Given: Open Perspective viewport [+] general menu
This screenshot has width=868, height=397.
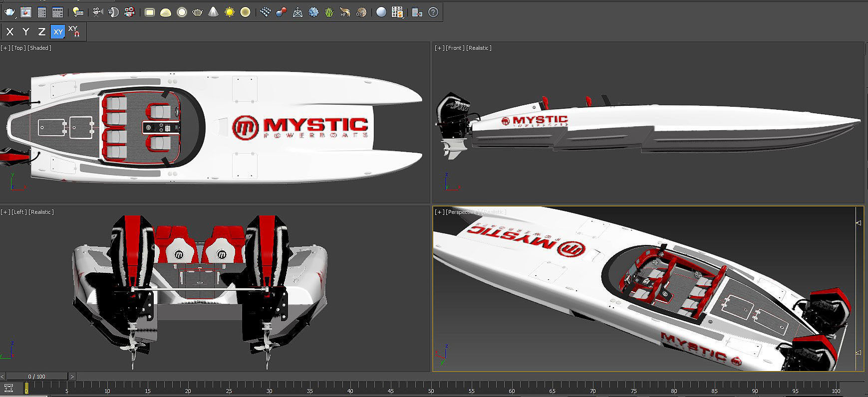Looking at the screenshot, I should click(x=439, y=212).
